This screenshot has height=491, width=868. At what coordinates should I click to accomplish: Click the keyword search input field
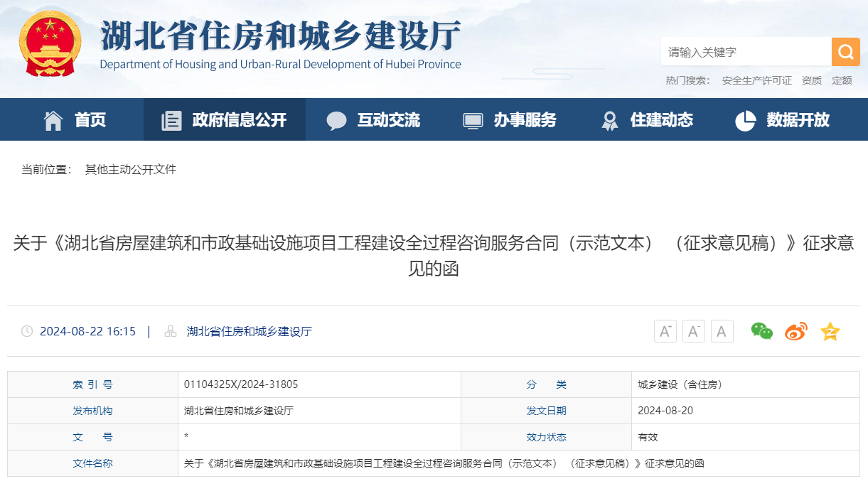(743, 51)
